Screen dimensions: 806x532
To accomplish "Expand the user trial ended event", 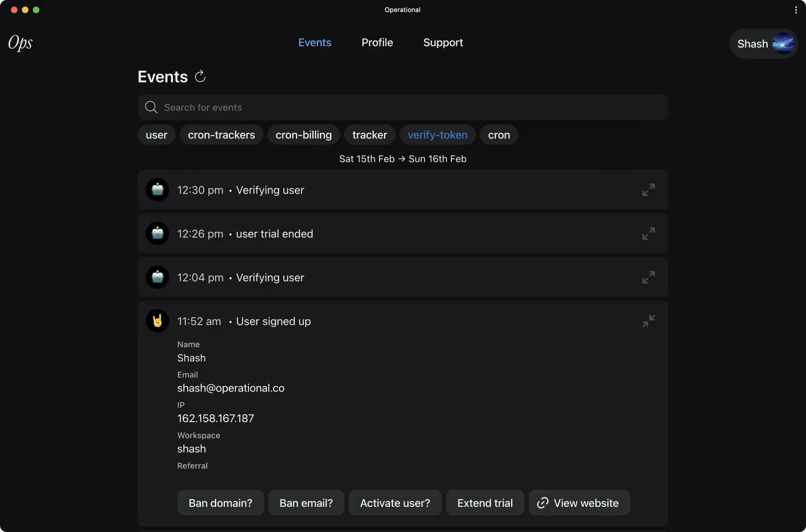I will 648,233.
